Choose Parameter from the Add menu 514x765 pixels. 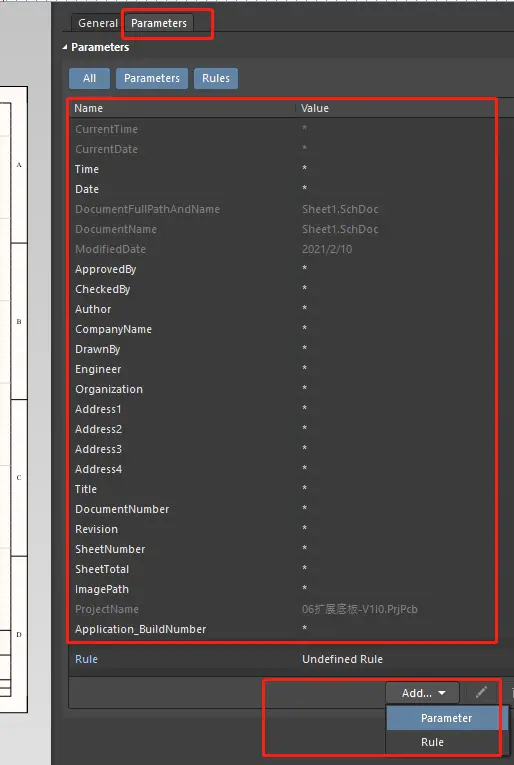coord(446,718)
